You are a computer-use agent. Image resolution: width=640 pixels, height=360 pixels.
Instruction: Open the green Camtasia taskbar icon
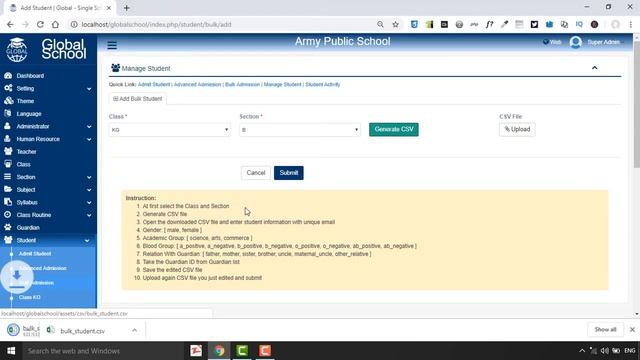point(242,351)
